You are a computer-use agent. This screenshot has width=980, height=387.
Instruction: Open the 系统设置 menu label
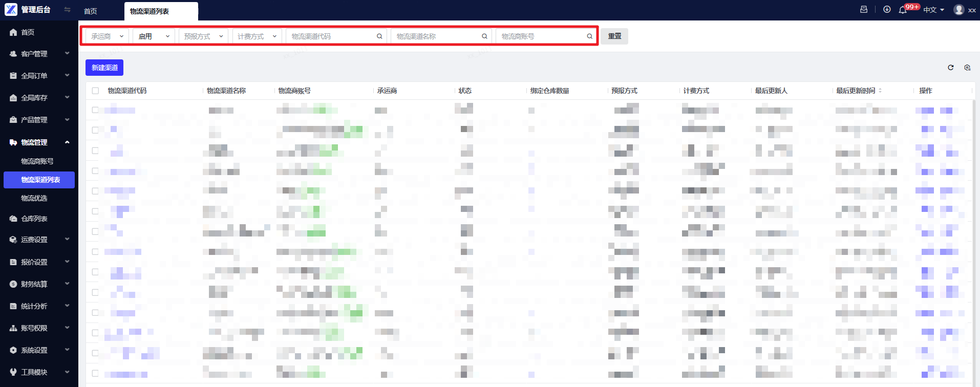tap(34, 350)
